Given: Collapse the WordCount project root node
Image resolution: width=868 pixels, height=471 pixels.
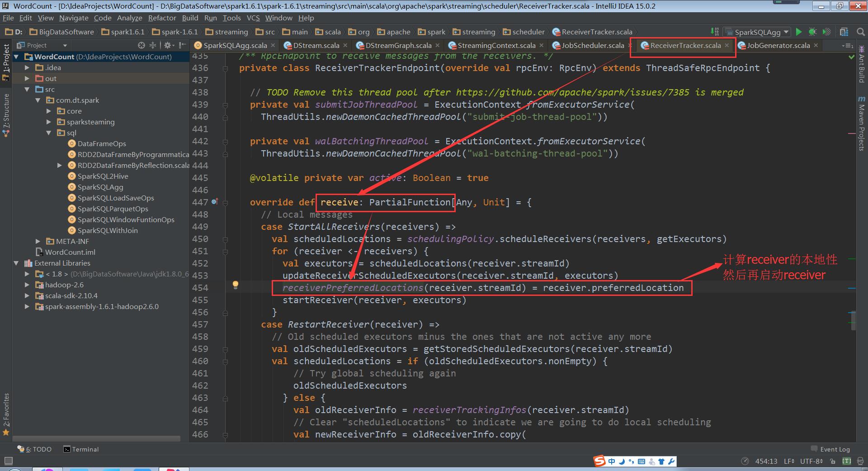Looking at the screenshot, I should tap(16, 57).
